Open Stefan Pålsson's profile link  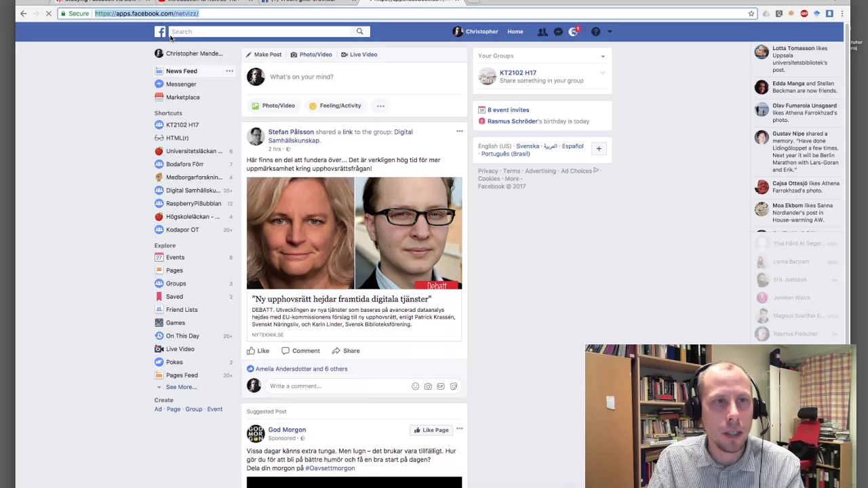coord(291,132)
